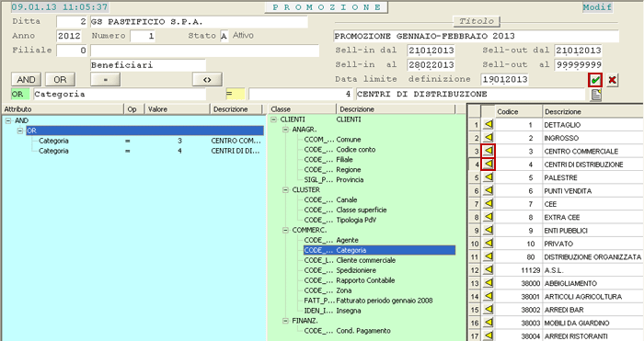The height and width of the screenshot is (341, 644).
Task: Collapse the CLUSTER group
Action: [285, 190]
